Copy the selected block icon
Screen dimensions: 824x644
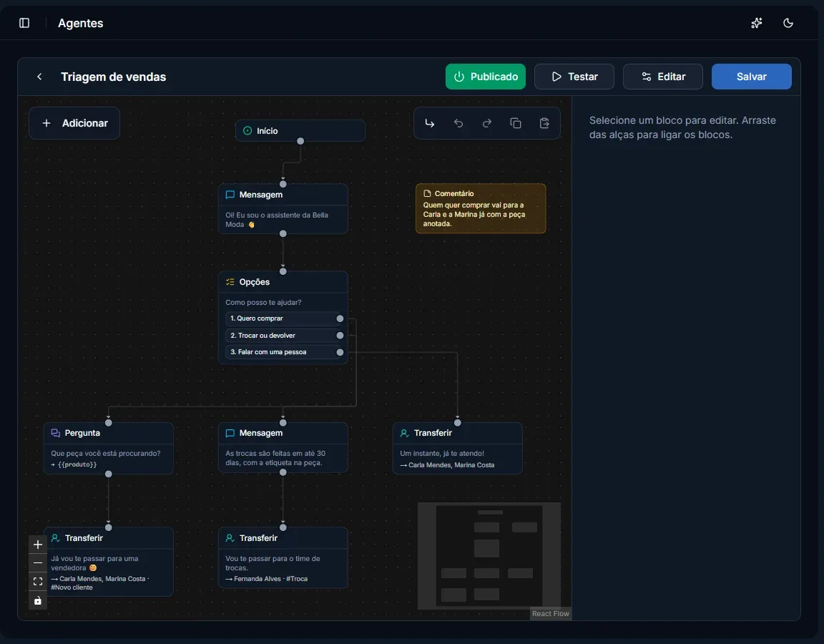click(516, 123)
